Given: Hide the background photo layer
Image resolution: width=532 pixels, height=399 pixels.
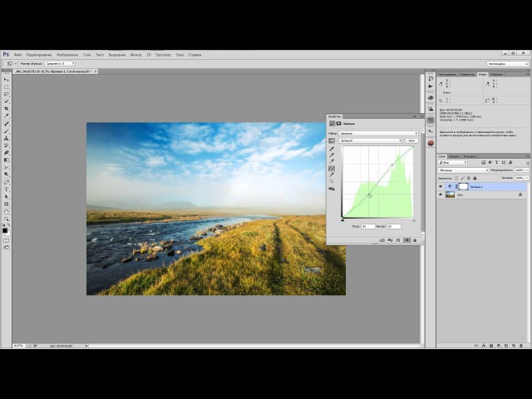Looking at the screenshot, I should (x=441, y=195).
